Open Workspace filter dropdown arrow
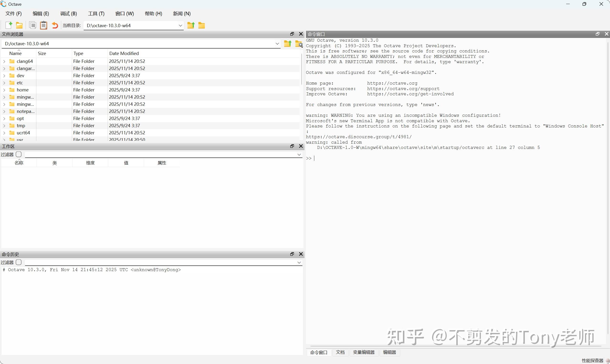The height and width of the screenshot is (364, 610). (299, 155)
